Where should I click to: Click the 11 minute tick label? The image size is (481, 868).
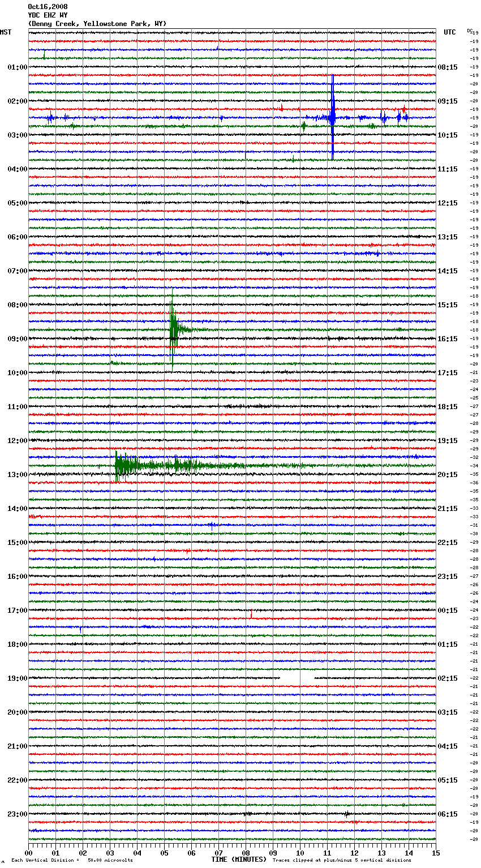tap(327, 853)
